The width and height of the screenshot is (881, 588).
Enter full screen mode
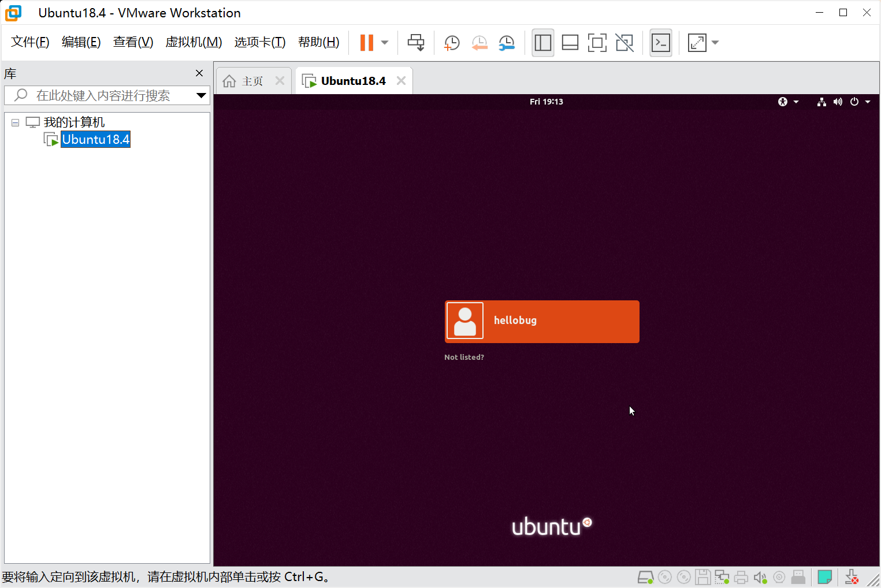[597, 42]
